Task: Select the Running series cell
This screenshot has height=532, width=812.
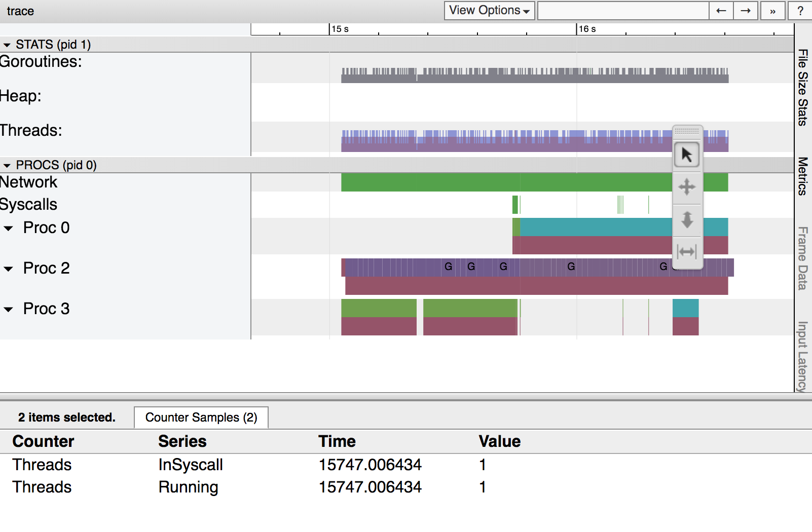Action: pos(188,487)
